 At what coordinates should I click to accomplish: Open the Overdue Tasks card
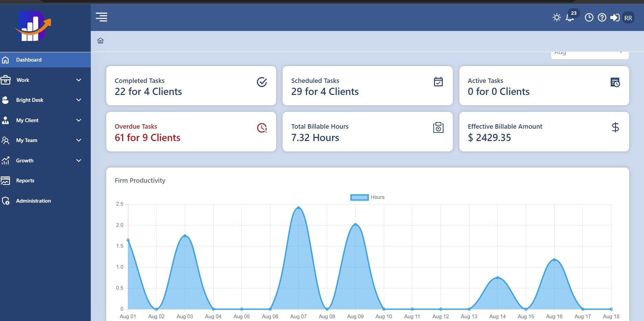191,132
